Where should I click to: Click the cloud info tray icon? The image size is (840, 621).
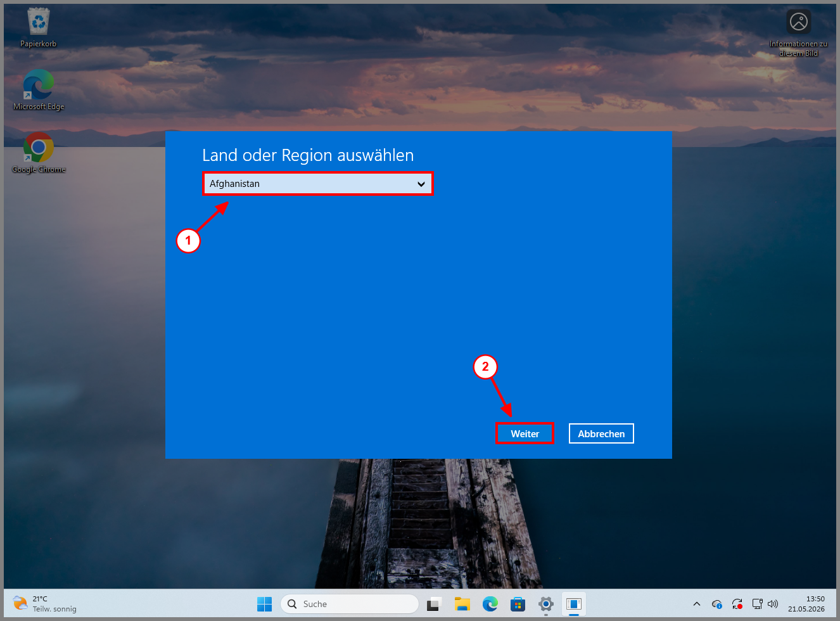(x=717, y=604)
